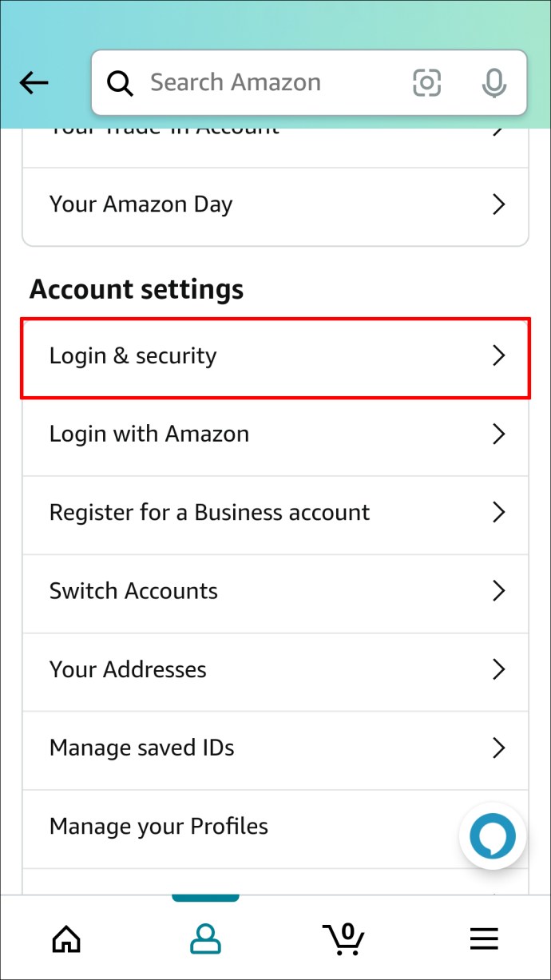Open camera lens search icon
551x980 pixels.
(x=427, y=82)
